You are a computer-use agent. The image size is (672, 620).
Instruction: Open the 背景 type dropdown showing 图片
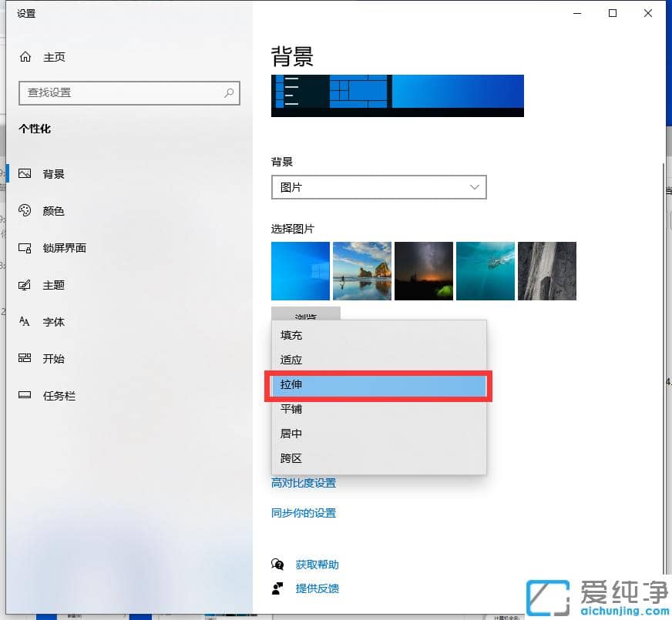click(x=378, y=187)
